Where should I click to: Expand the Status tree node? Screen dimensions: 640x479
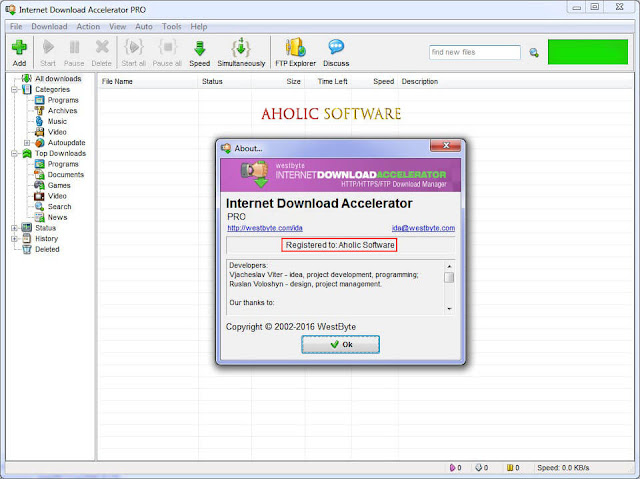[x=14, y=228]
